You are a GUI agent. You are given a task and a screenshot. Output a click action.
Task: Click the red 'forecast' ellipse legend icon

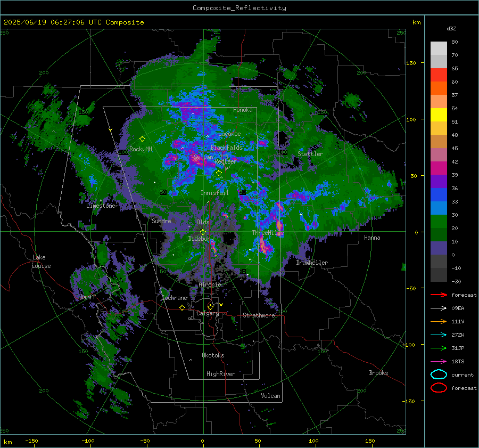click(x=439, y=388)
